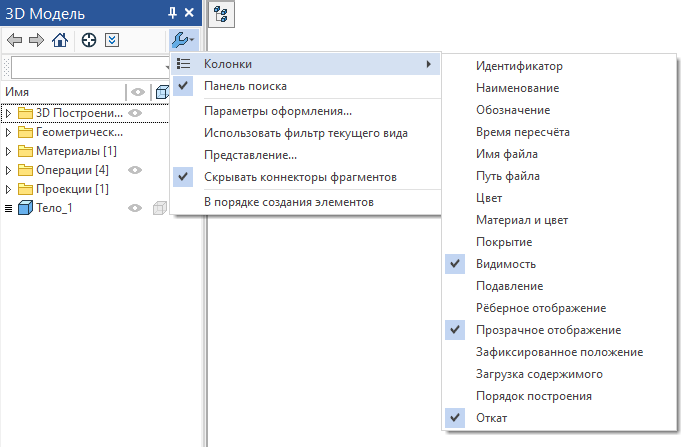Click the home icon in toolbar
Viewport: 693px width, 447px height.
coord(60,41)
